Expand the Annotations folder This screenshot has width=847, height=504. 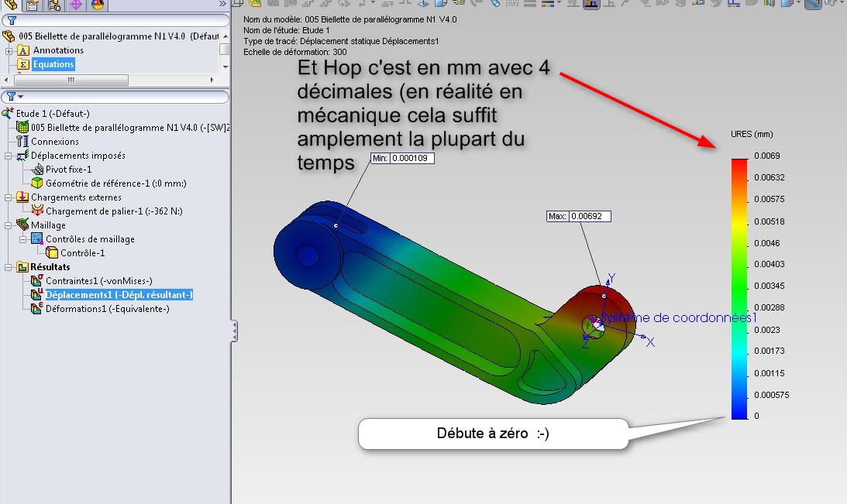[x=9, y=51]
